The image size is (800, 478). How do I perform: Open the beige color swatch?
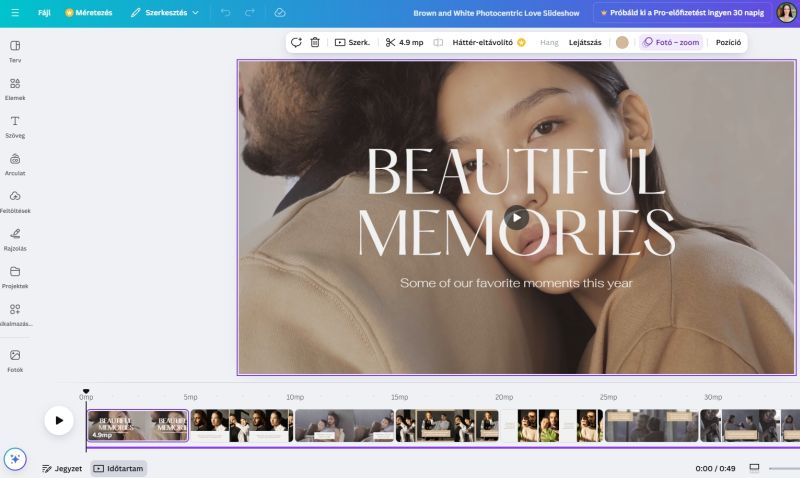click(x=622, y=42)
